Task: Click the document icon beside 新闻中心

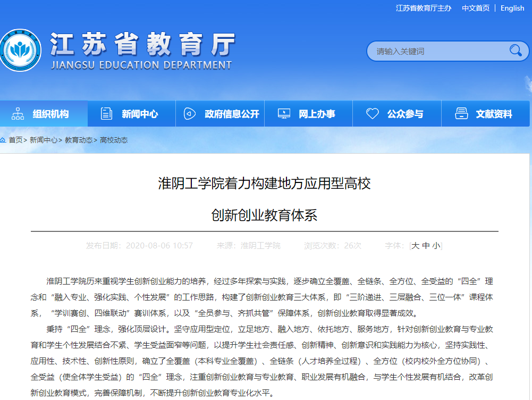Action: pos(106,114)
